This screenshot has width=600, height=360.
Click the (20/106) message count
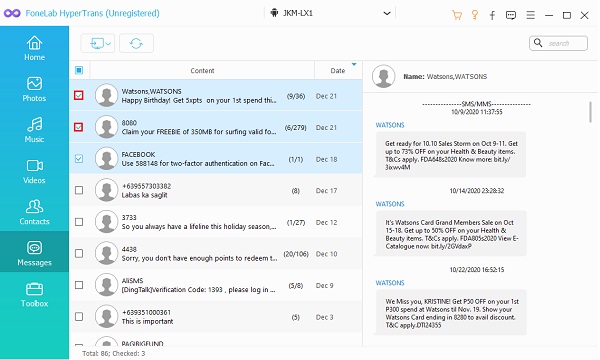point(296,254)
